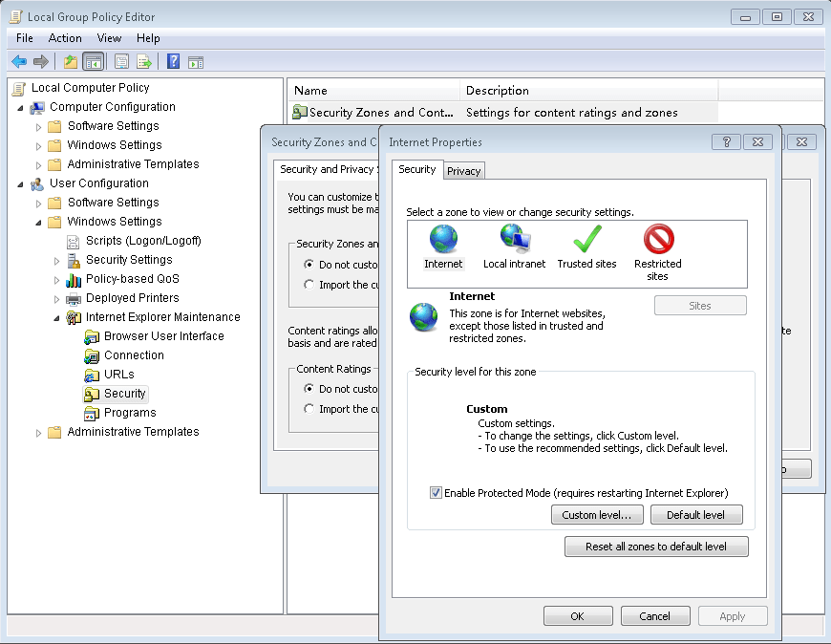Image resolution: width=831 pixels, height=644 pixels.
Task: Collapse the User Configuration node
Action: 21,184
